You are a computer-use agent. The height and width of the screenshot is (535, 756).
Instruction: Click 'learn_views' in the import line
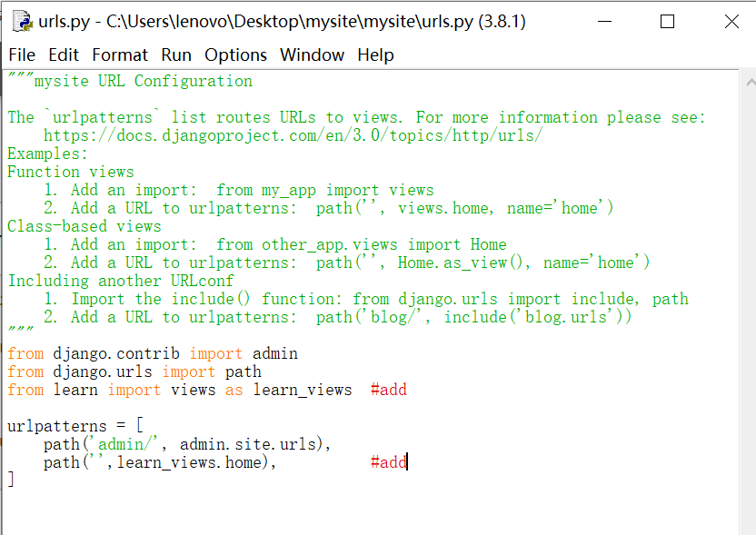[303, 390]
